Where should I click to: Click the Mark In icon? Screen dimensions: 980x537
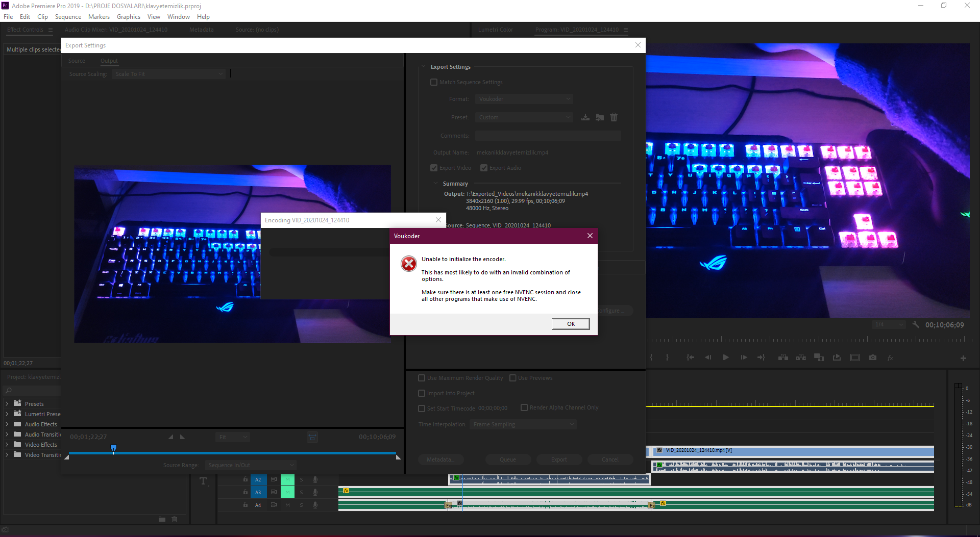tap(651, 357)
